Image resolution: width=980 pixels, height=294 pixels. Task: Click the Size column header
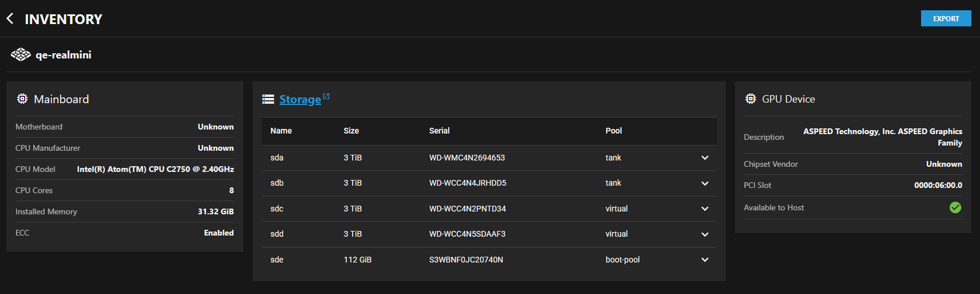point(351,131)
